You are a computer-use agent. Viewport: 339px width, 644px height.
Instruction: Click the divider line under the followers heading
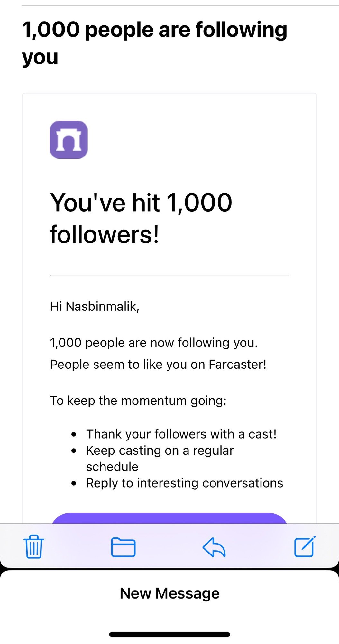[169, 276]
